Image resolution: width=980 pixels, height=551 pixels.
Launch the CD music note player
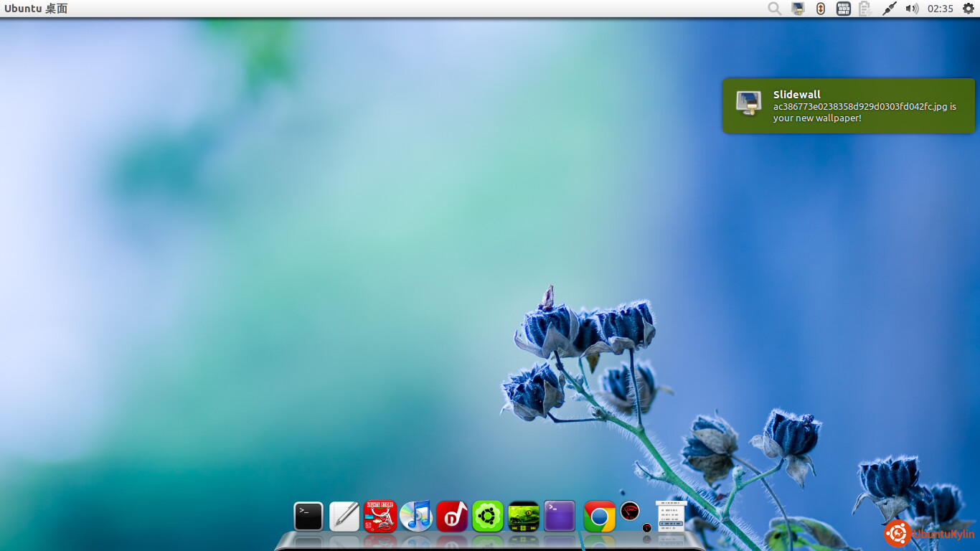click(x=415, y=516)
